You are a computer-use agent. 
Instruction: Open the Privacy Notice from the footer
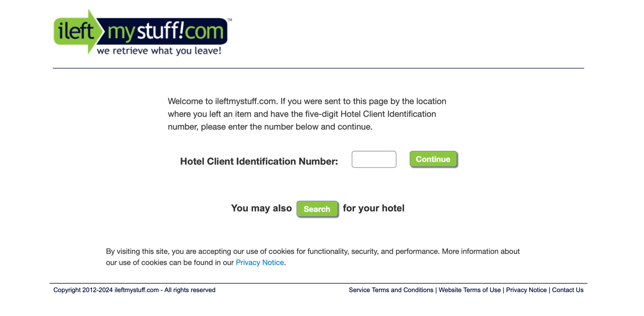(526, 290)
